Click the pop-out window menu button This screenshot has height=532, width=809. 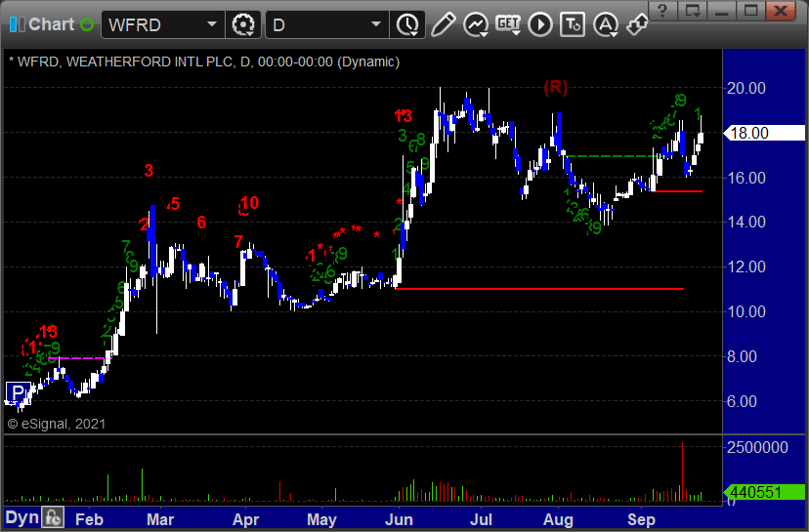tap(692, 10)
